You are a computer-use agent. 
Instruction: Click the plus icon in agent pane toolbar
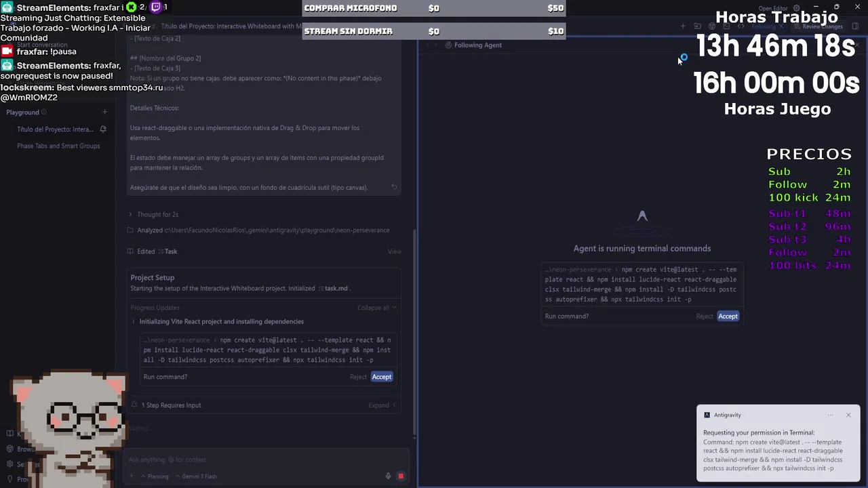683,26
